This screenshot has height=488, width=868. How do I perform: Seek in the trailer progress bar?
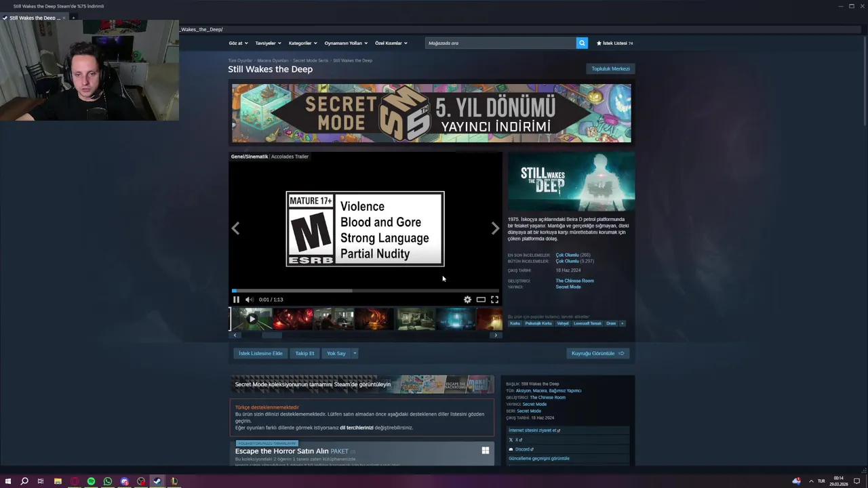point(365,291)
